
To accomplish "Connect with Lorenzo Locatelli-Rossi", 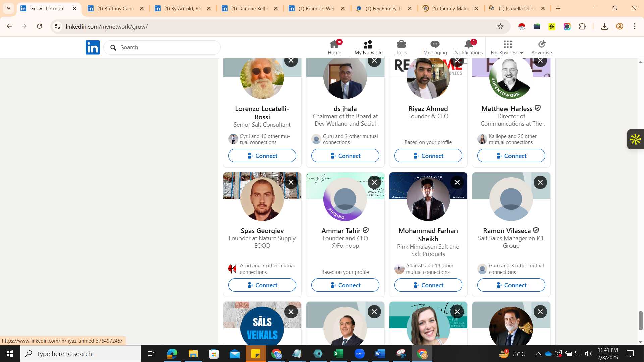I will click(262, 156).
